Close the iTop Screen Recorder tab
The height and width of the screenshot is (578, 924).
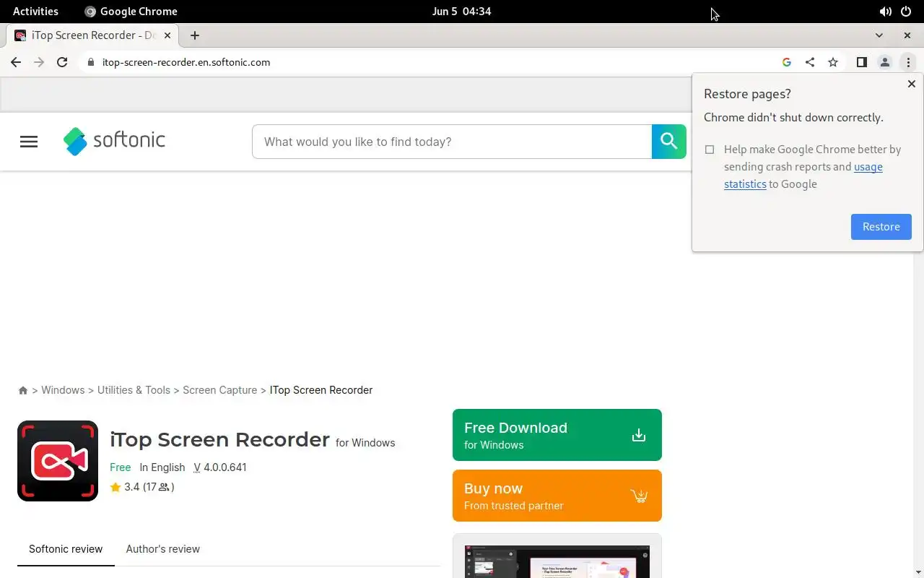point(168,35)
